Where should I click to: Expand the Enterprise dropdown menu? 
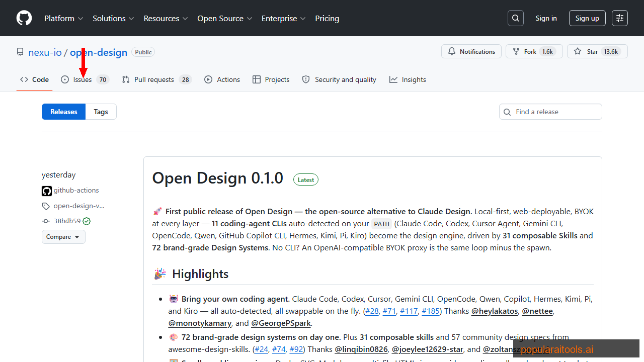(283, 18)
